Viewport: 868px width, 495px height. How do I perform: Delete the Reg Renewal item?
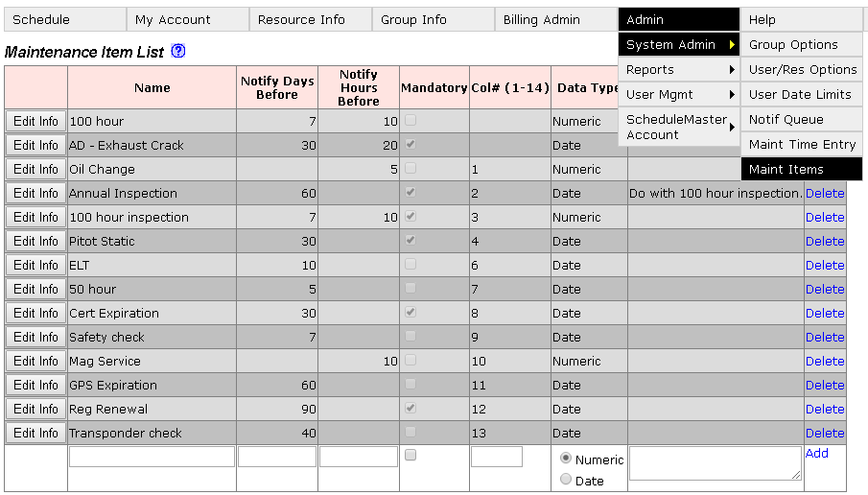point(825,410)
